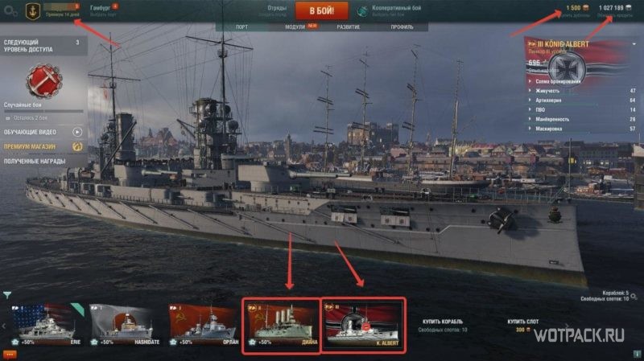
Task: Open chat with orange speech bubble icon
Action: (10, 355)
